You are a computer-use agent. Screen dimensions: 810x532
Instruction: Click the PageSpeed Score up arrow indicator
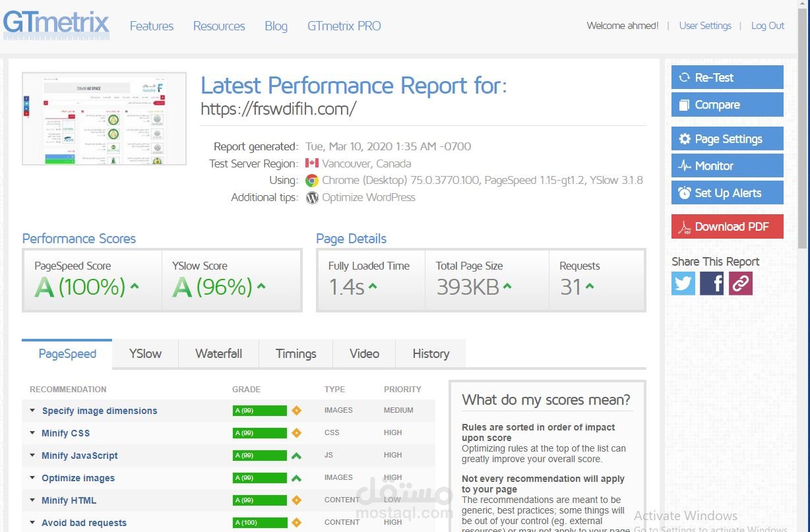point(135,287)
